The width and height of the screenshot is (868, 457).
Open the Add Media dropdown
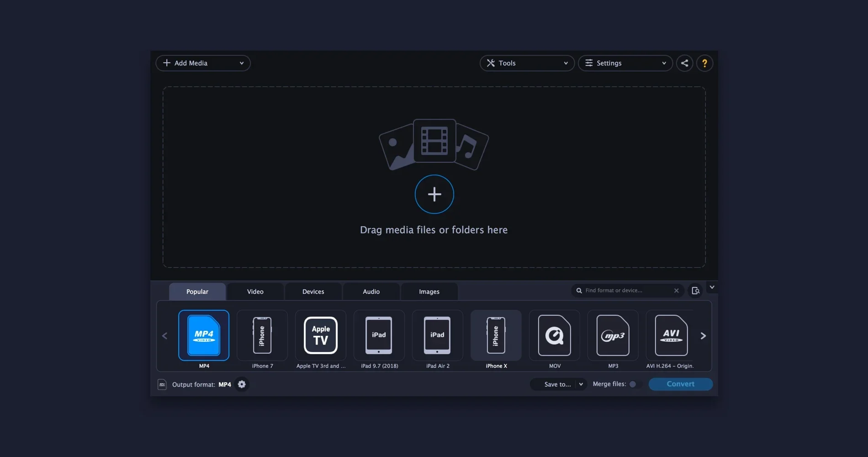tap(203, 63)
